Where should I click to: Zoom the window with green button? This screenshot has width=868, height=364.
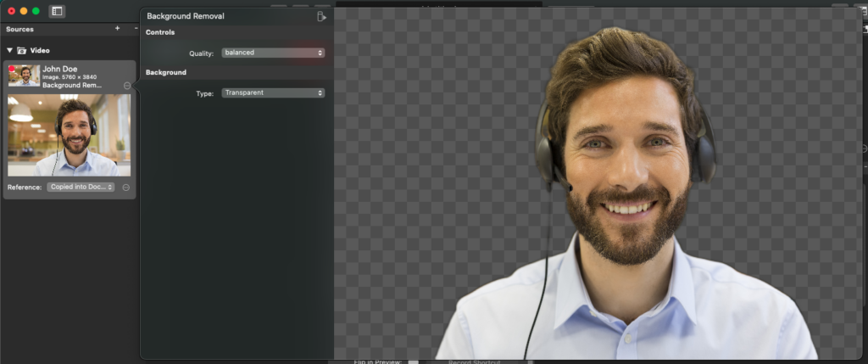point(36,11)
